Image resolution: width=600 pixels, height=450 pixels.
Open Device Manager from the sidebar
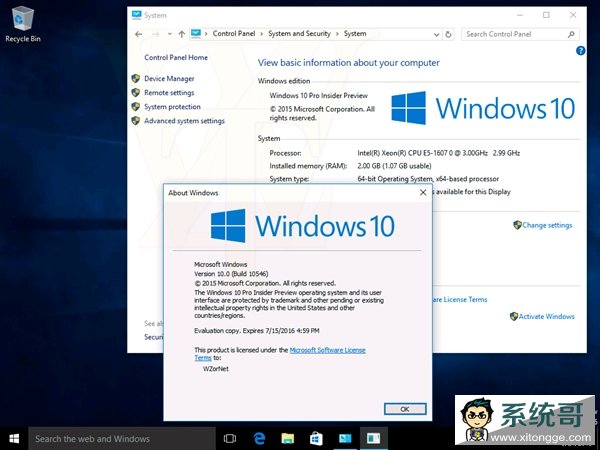169,78
